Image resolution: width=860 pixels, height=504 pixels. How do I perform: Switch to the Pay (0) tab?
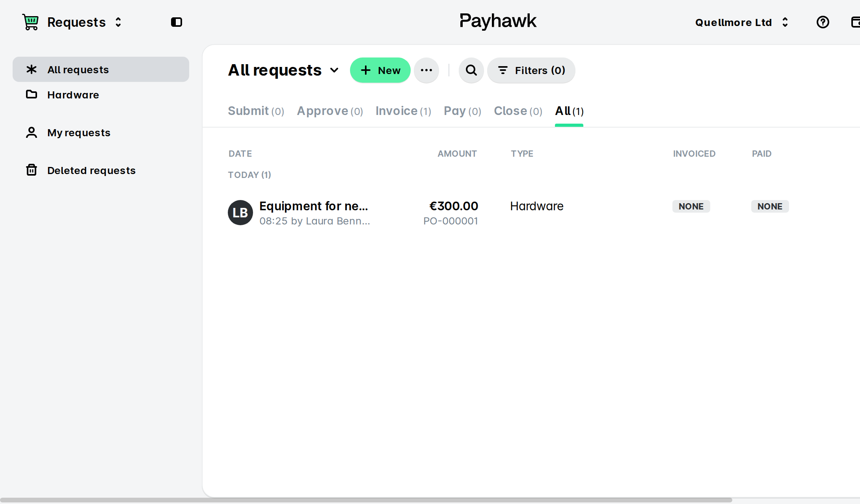pyautogui.click(x=462, y=111)
